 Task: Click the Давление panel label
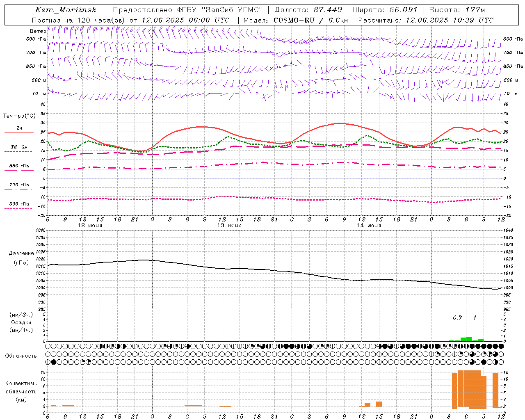pos(21,253)
